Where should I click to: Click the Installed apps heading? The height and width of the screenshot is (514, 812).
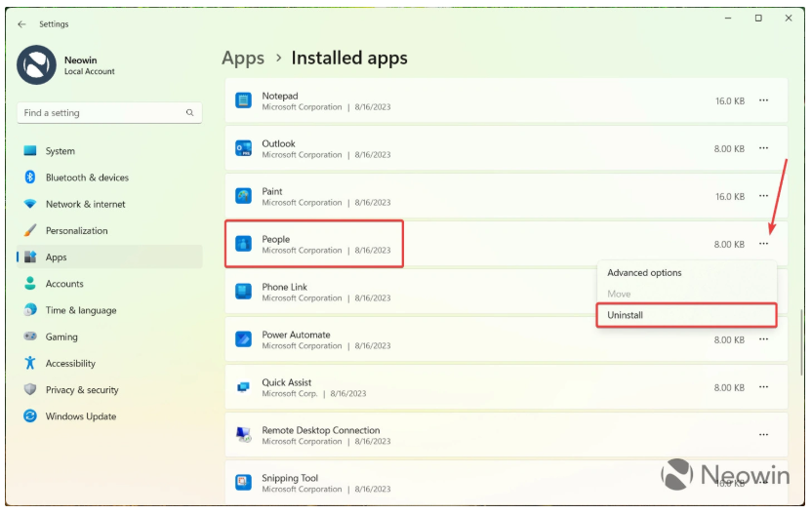349,58
